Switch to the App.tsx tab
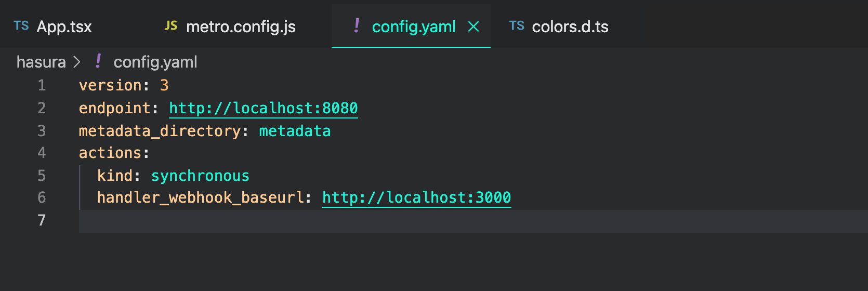Viewport: 868px width, 291px height. click(64, 27)
